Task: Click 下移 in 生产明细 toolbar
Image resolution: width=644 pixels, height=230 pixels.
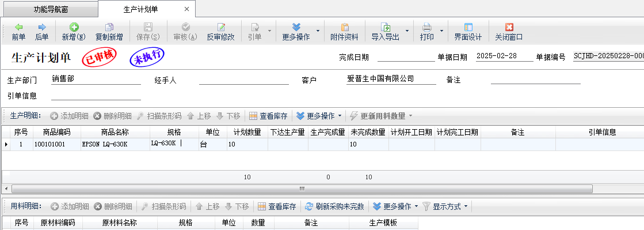Action: click(x=228, y=116)
